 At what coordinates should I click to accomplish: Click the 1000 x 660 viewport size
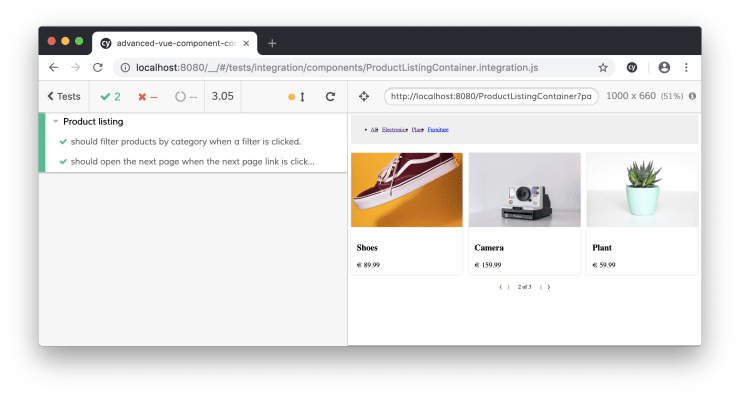click(631, 96)
